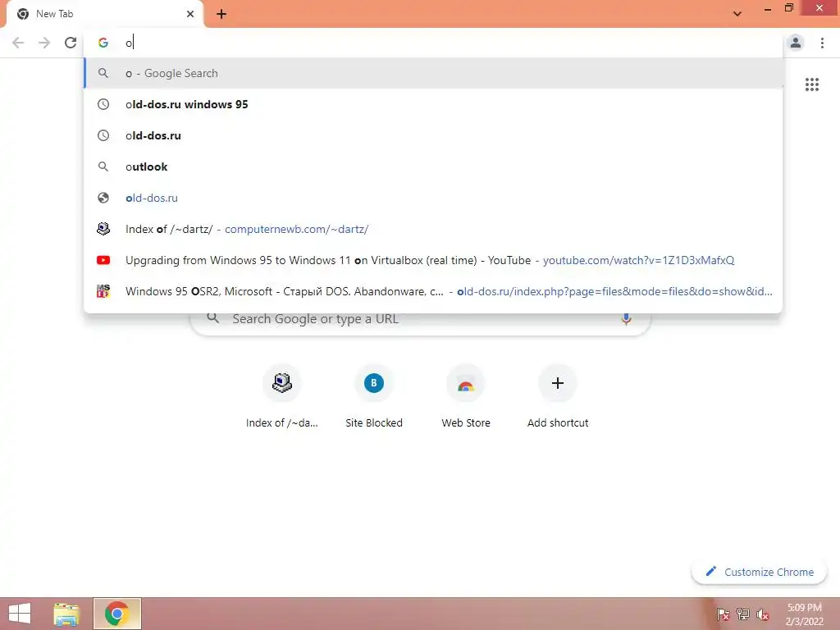Open the Chrome three-dot menu
The height and width of the screenshot is (630, 840).
(x=822, y=43)
